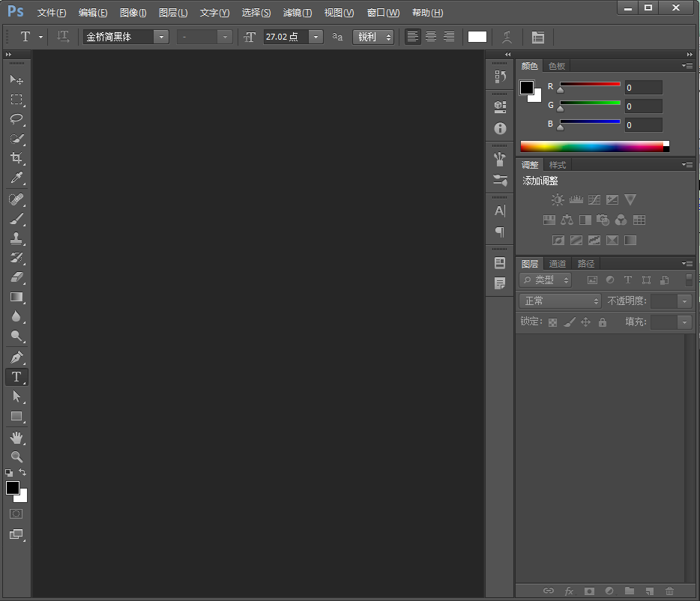The image size is (700, 601).
Task: Click the create warped text button
Action: (x=507, y=37)
